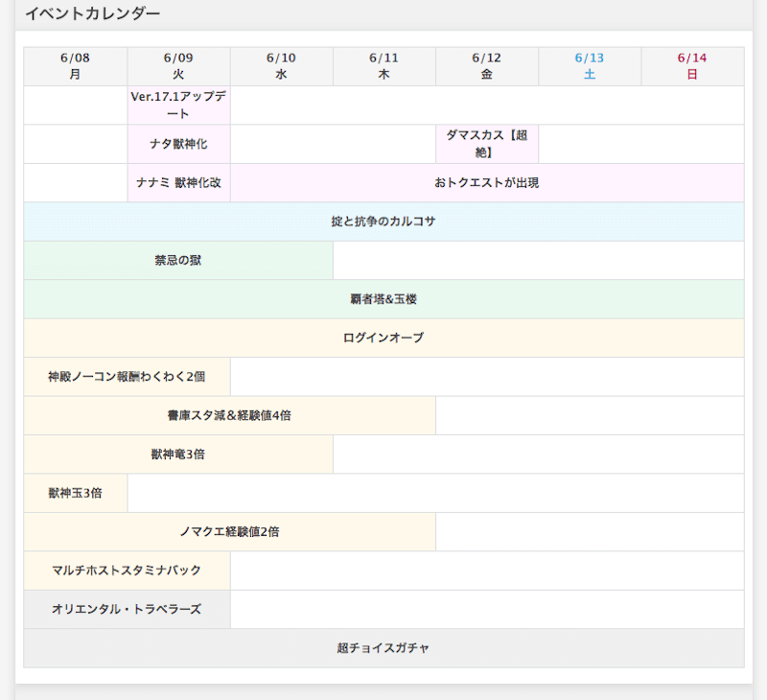Click the ログインオーブ event bar
Screen dimensions: 767x700
pyautogui.click(x=384, y=338)
